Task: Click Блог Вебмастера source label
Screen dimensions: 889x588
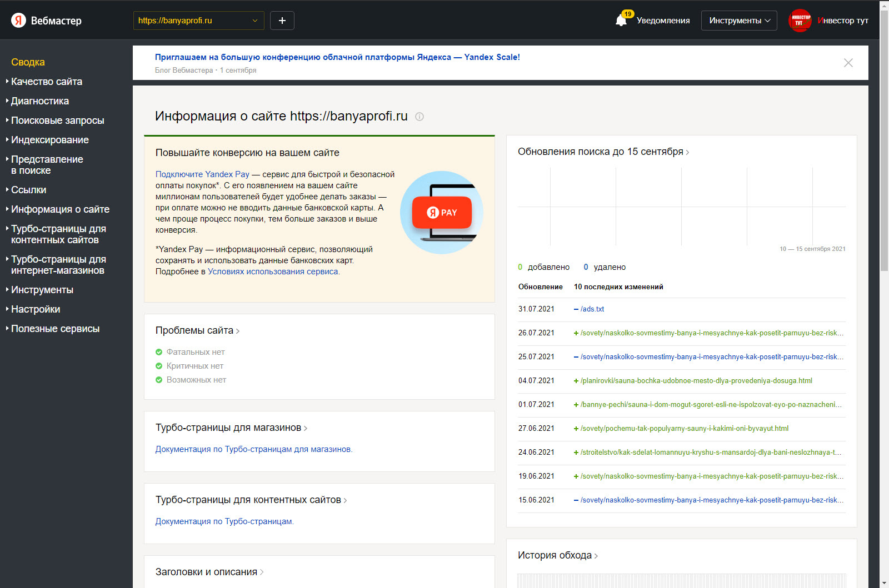Action: (184, 71)
